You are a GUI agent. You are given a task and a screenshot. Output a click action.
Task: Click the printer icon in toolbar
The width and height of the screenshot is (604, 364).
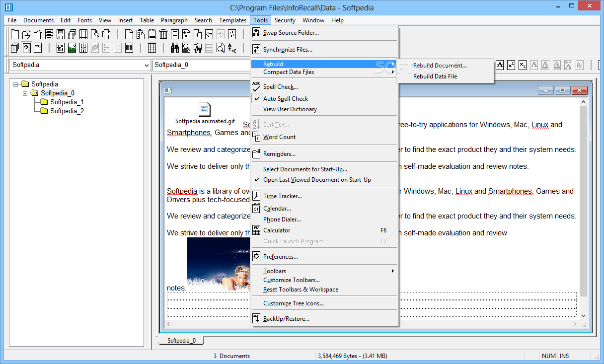pyautogui.click(x=106, y=34)
